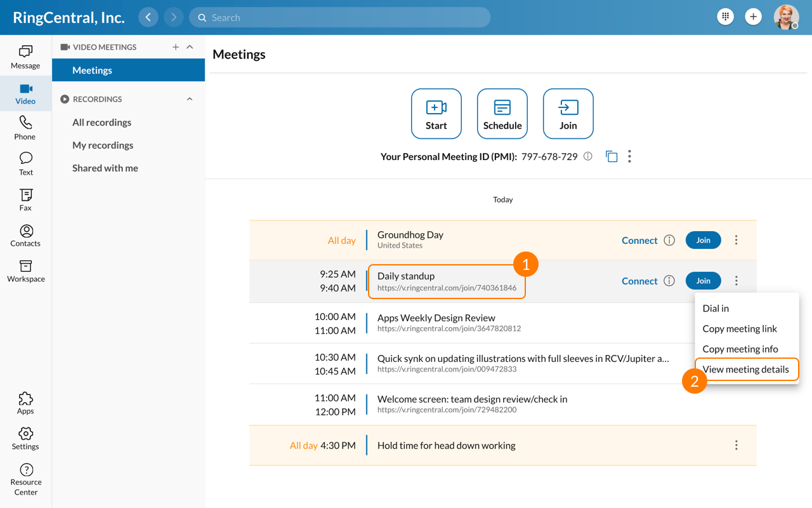Open Settings in the sidebar

click(25, 438)
